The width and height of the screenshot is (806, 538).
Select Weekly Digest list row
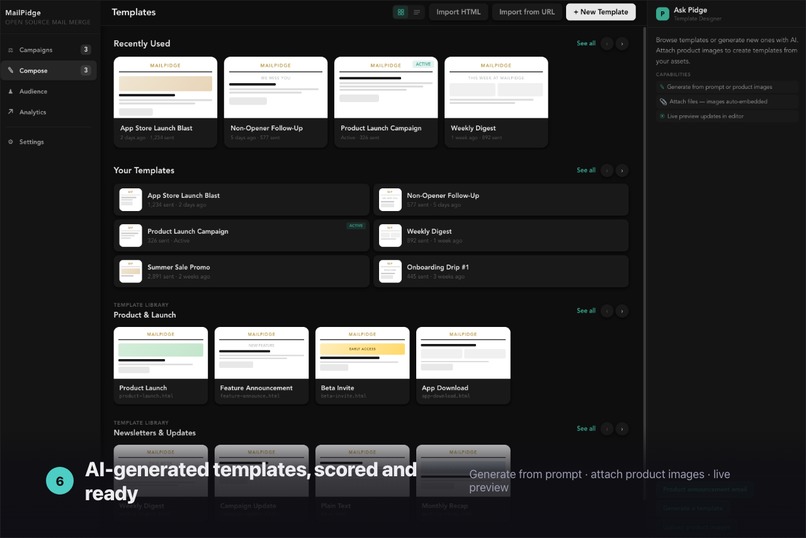[501, 235]
